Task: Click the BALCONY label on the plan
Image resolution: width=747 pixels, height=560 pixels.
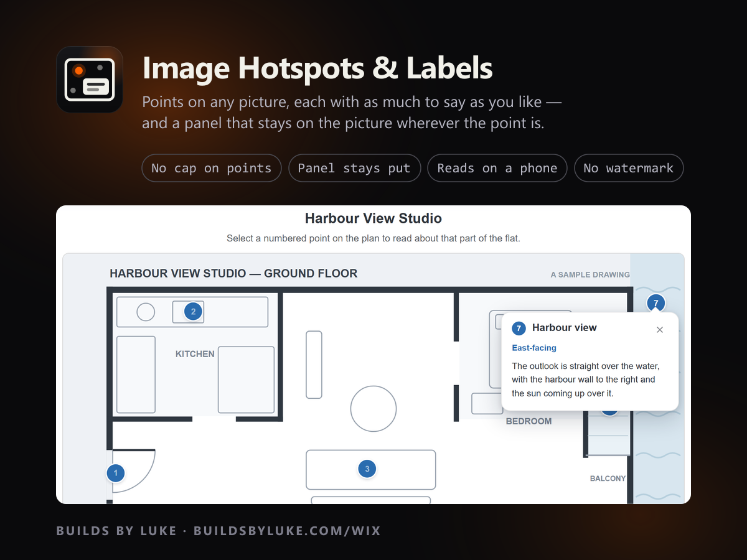Action: [x=608, y=478]
